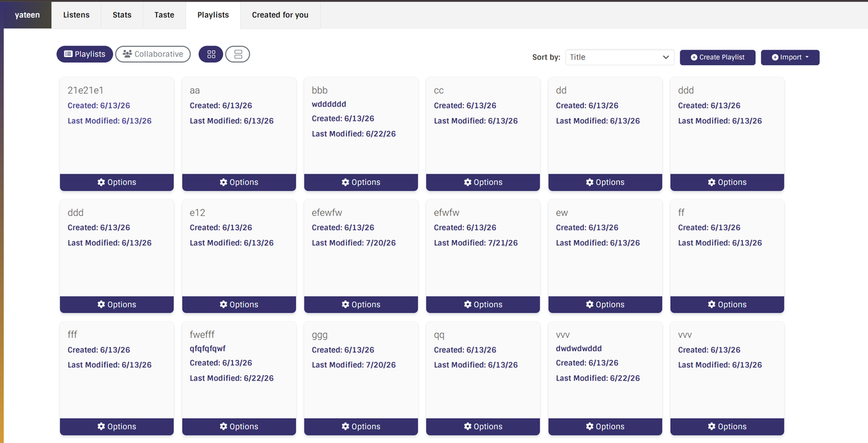Viewport: 868px width, 443px height.
Task: Open Options for the ew playlist
Action: [x=605, y=305]
